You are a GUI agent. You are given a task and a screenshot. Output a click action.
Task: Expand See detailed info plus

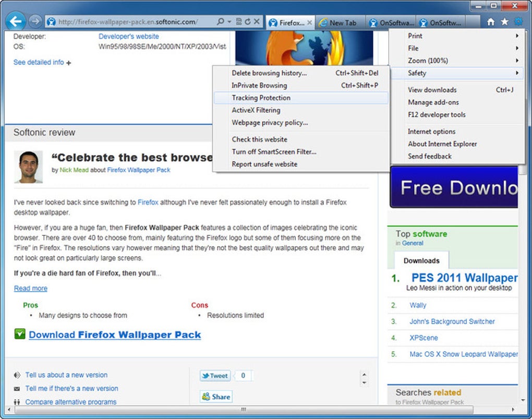point(69,63)
